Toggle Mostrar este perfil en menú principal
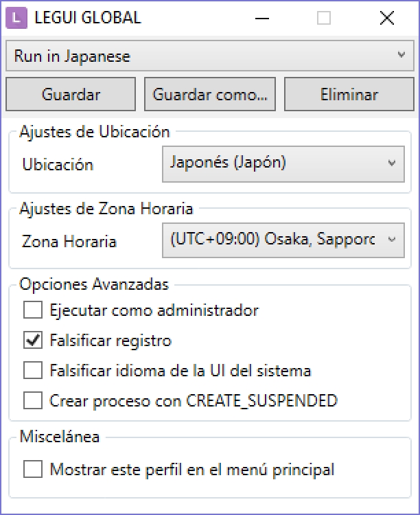 click(33, 469)
